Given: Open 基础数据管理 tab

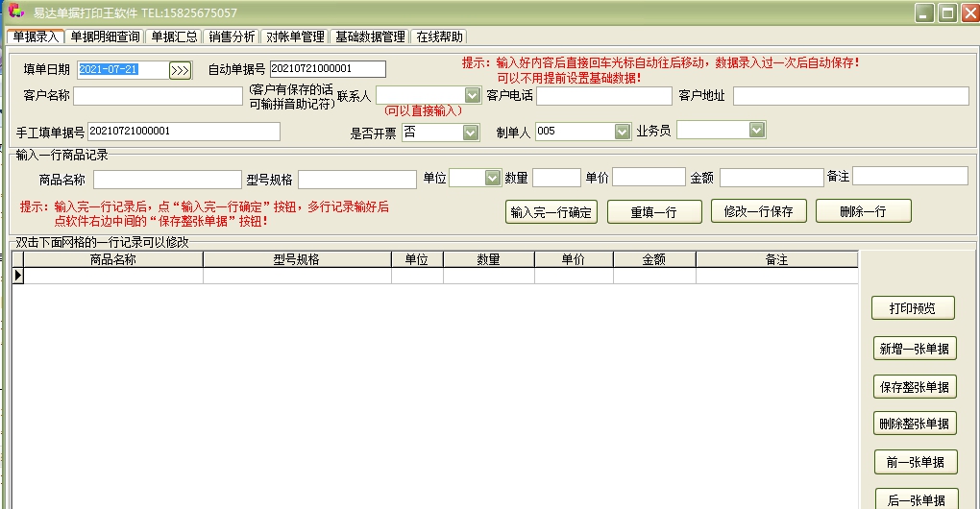Looking at the screenshot, I should point(370,36).
